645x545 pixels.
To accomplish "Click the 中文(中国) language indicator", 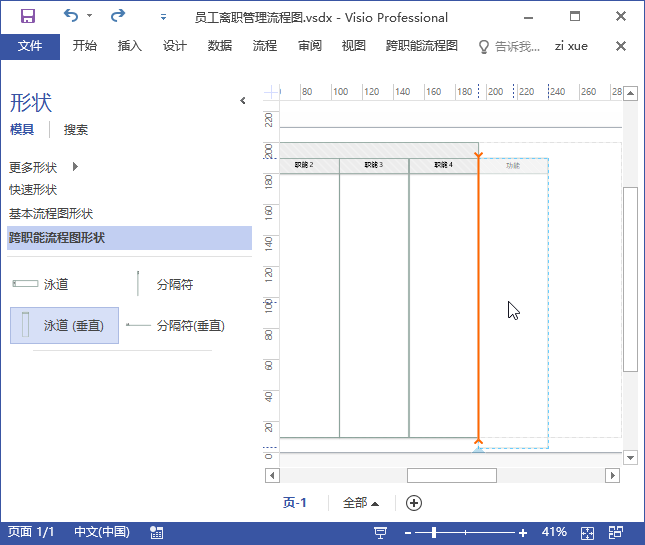I will 102,532.
